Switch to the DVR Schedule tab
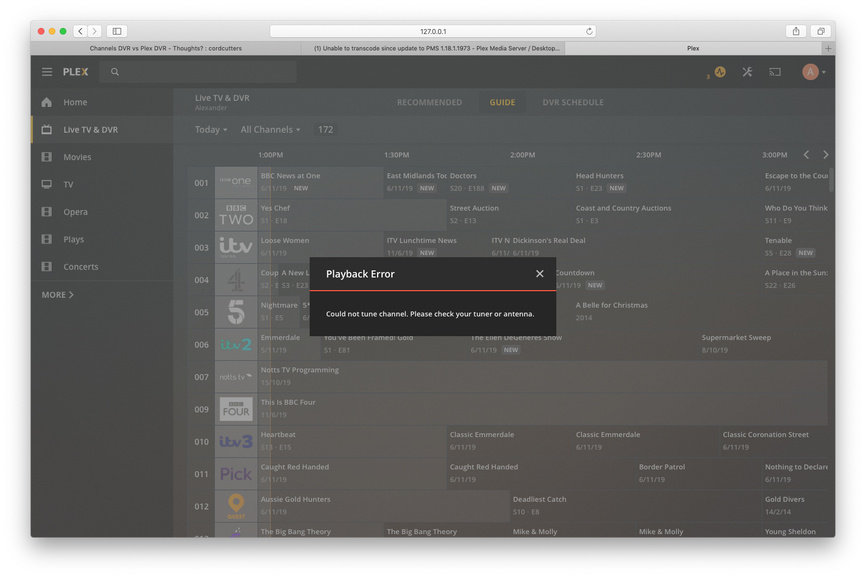Image resolution: width=866 pixels, height=578 pixels. [573, 102]
